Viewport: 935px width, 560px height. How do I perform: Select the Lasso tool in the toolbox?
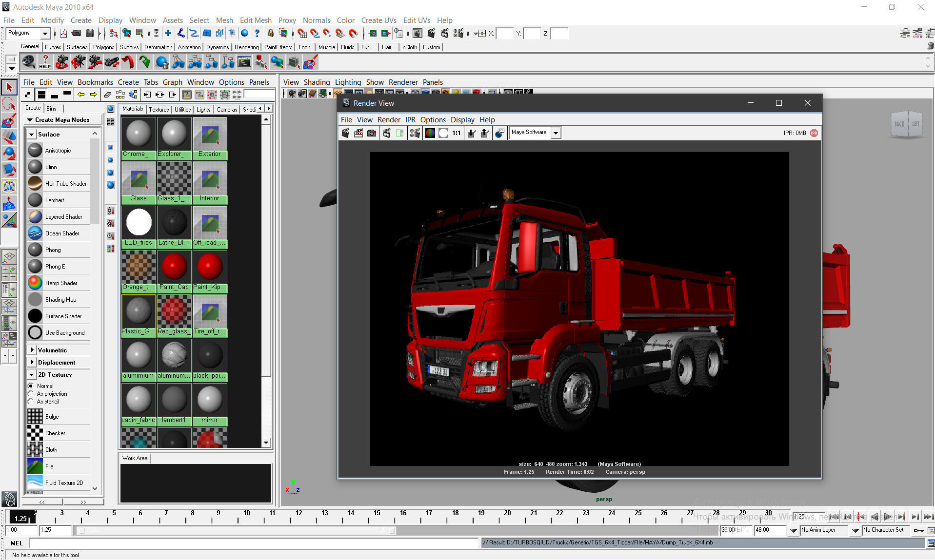[x=9, y=104]
